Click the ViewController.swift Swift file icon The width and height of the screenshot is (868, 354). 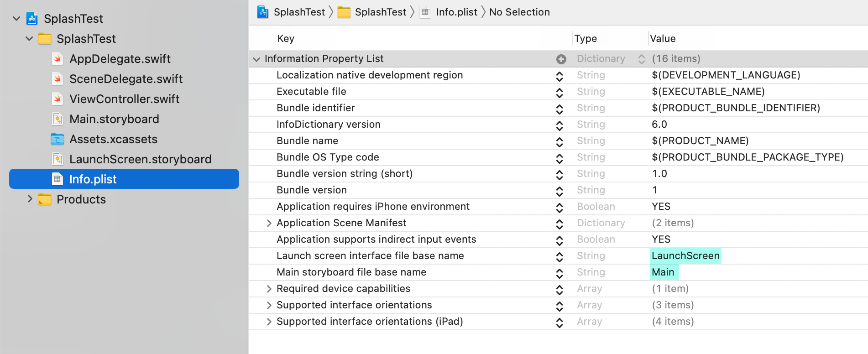(x=58, y=99)
